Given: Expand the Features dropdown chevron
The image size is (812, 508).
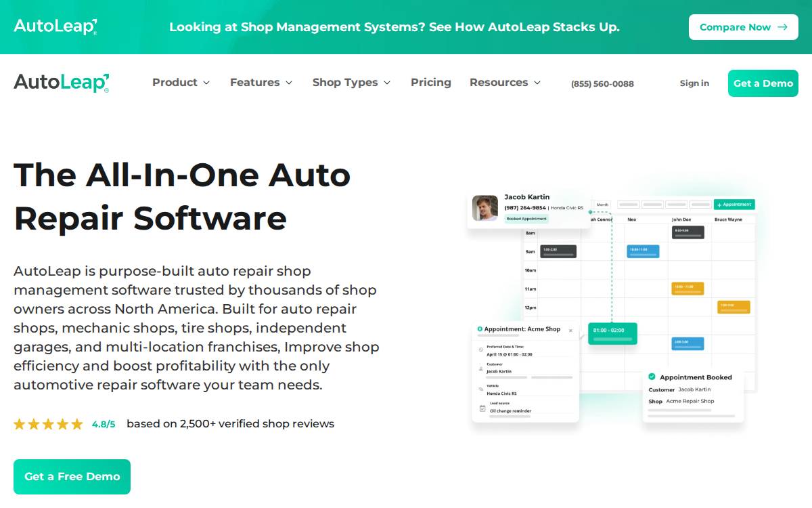Looking at the screenshot, I should click(289, 83).
